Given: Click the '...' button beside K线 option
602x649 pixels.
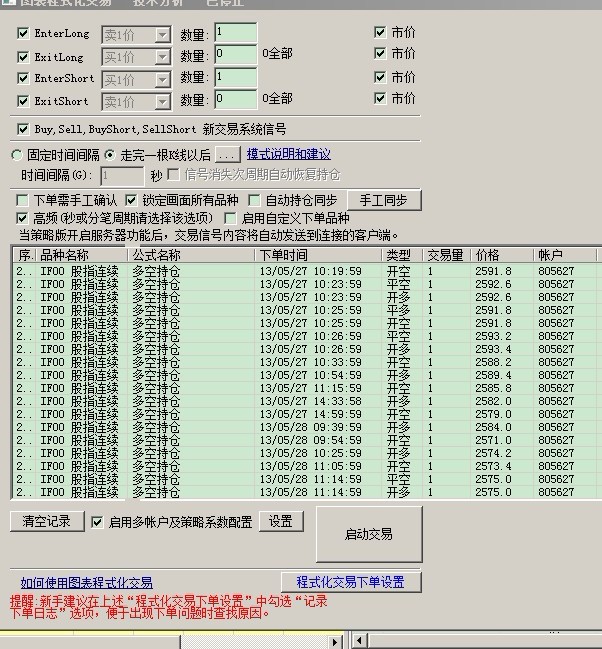Looking at the screenshot, I should click(x=228, y=155).
